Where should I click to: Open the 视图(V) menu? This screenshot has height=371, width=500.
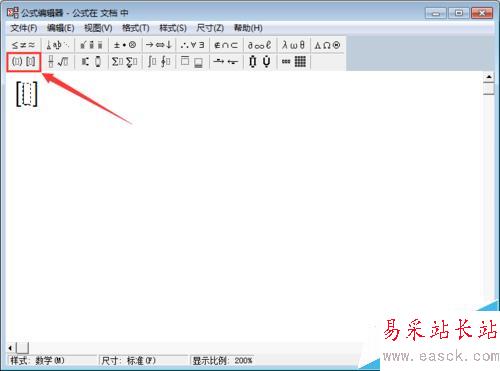tap(98, 28)
